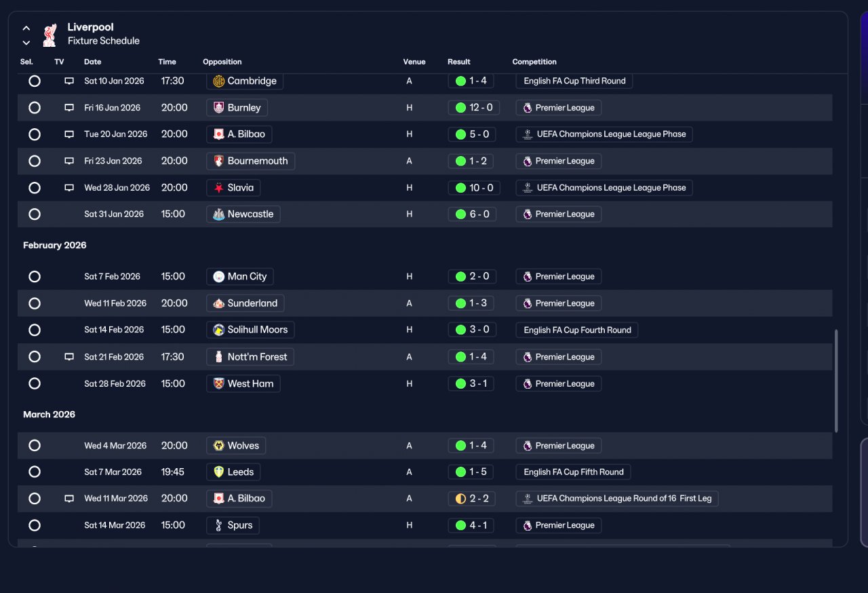
Task: Click Champions League logo on Slavia row
Action: click(528, 188)
